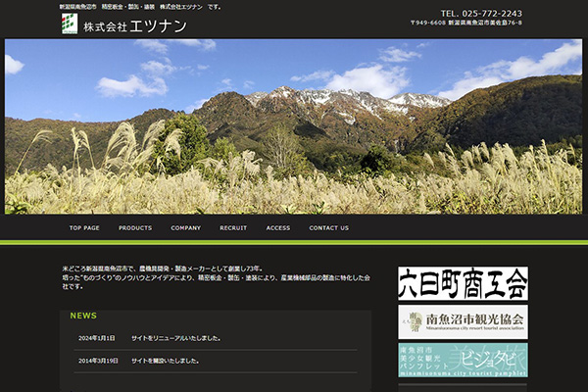Select CONTACT US in navigation bar
Image resolution: width=588 pixels, height=392 pixels.
(x=329, y=227)
